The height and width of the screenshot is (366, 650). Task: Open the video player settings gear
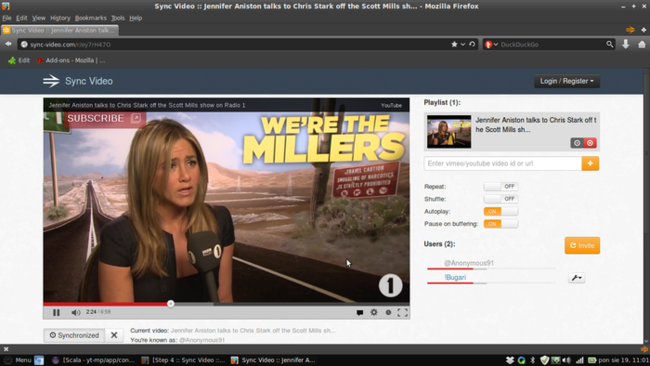point(374,312)
